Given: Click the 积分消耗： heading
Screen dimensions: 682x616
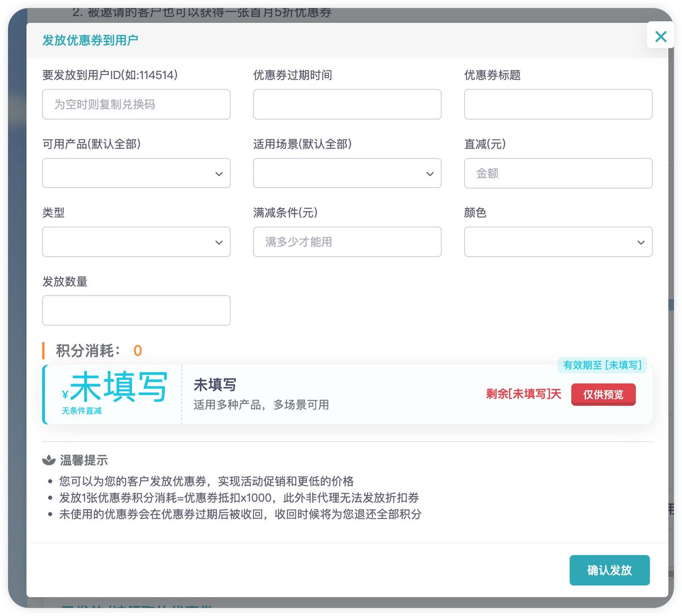Looking at the screenshot, I should pos(89,351).
